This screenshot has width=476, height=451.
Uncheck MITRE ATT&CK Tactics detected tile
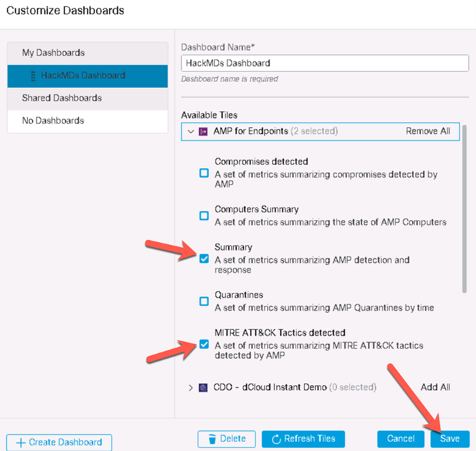coord(204,344)
